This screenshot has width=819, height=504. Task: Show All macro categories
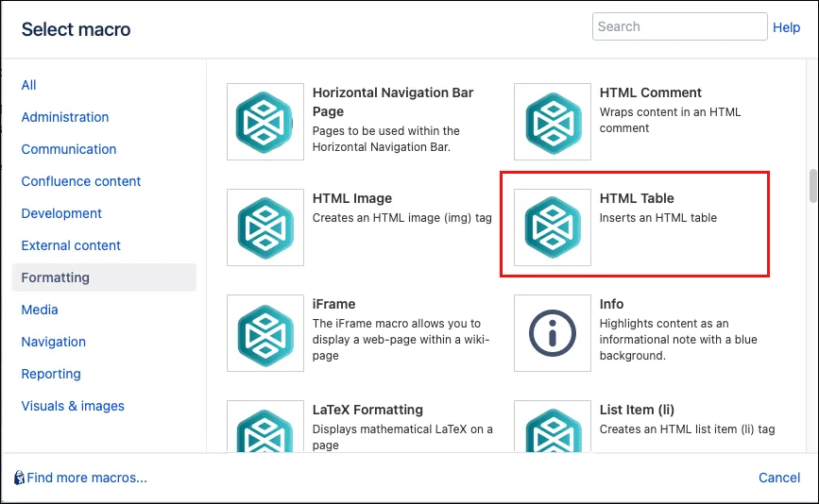tap(28, 85)
